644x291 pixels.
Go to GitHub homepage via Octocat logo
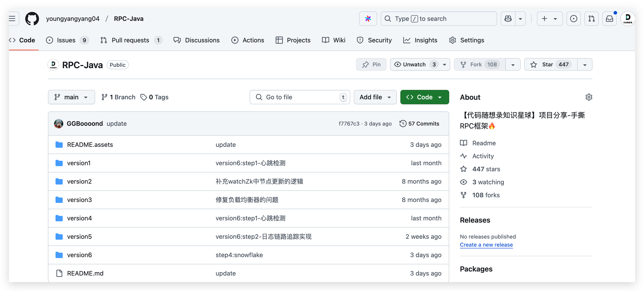(32, 19)
